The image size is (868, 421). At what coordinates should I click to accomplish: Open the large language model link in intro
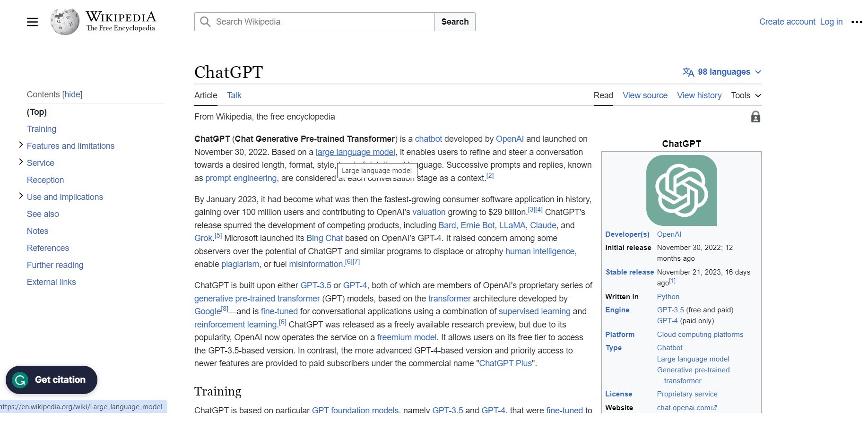coord(356,152)
